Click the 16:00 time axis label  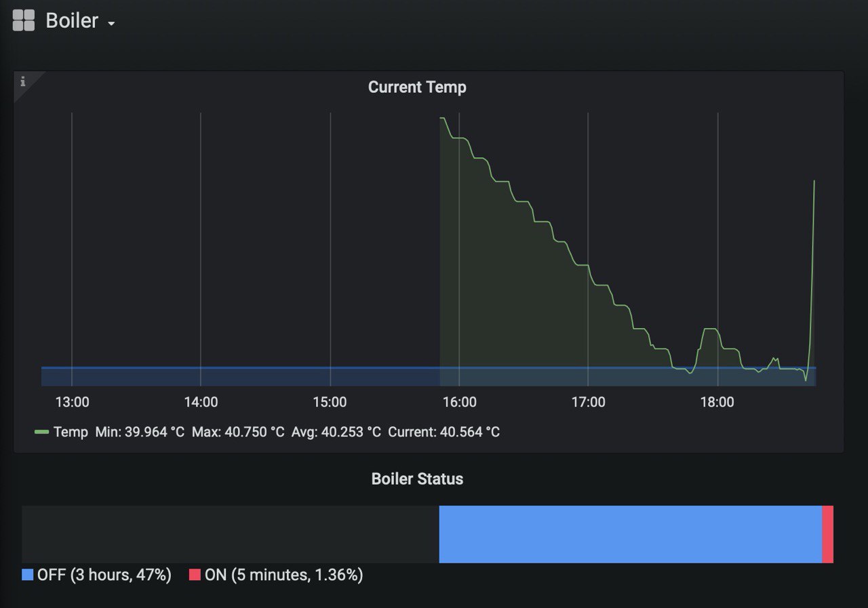[459, 402]
